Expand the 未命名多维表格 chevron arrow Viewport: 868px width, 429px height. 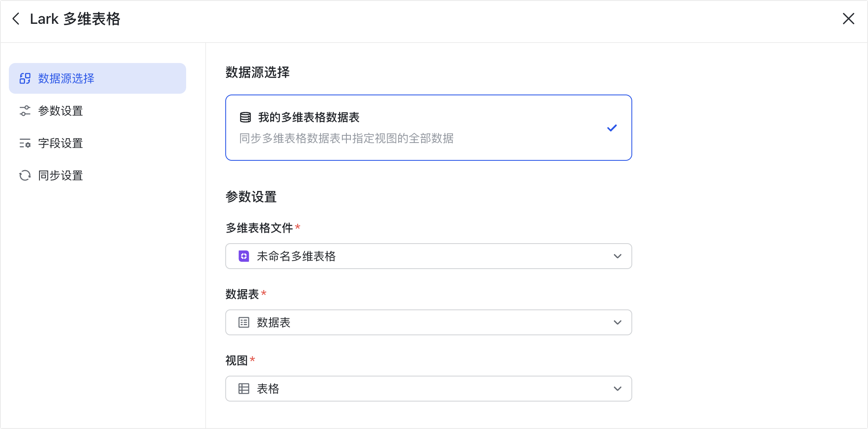(x=617, y=256)
